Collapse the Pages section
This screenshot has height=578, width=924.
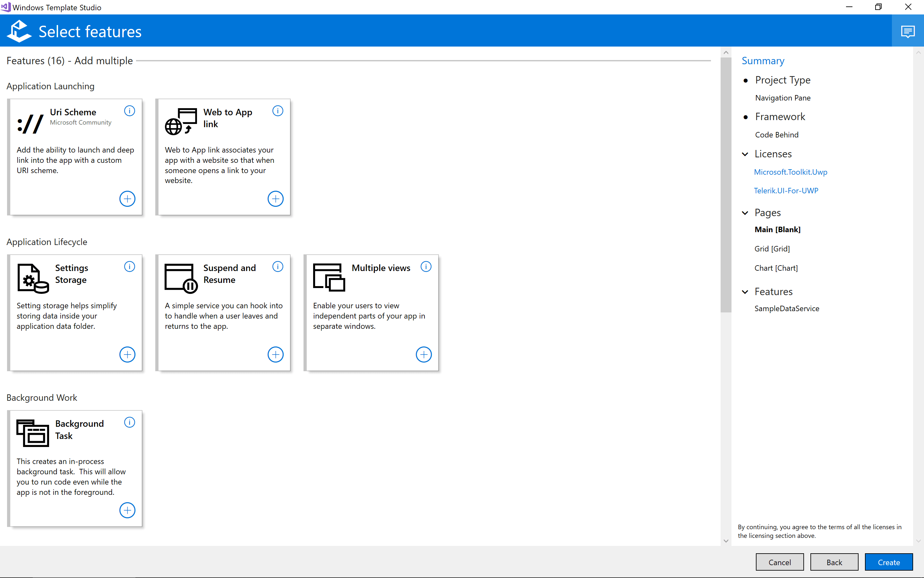[745, 213]
